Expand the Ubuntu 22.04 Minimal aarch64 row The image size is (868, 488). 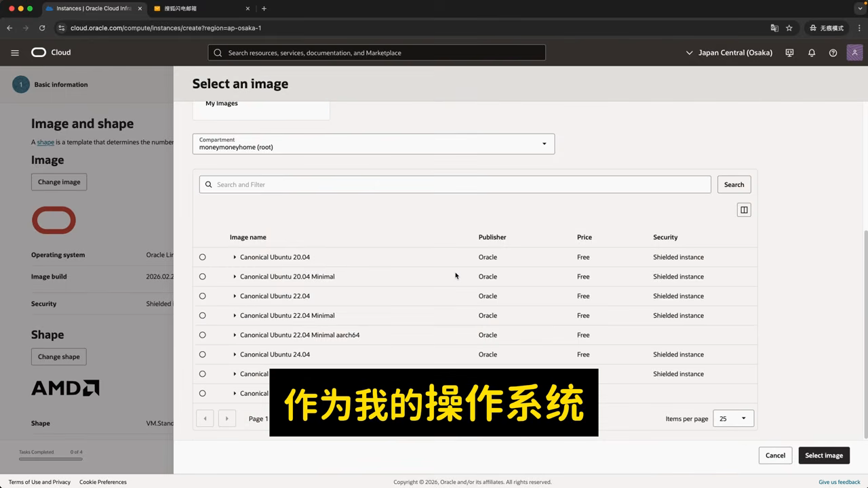coord(235,335)
